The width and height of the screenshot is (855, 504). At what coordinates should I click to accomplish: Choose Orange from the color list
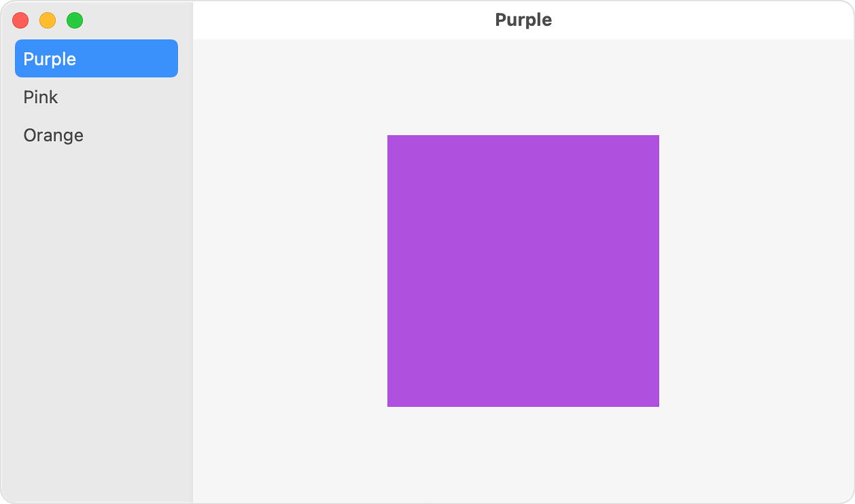[97, 134]
